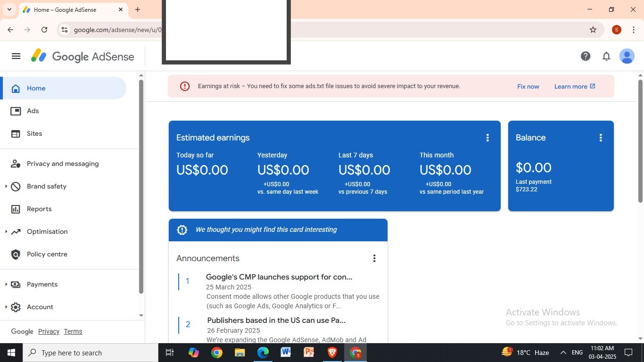
Task: Open Reports in the sidebar
Action: 63,209
